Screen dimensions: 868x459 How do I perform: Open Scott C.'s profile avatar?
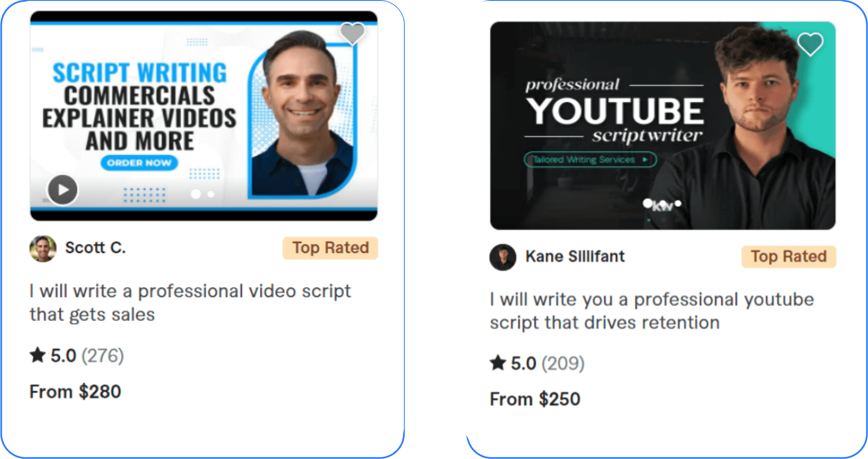43,249
